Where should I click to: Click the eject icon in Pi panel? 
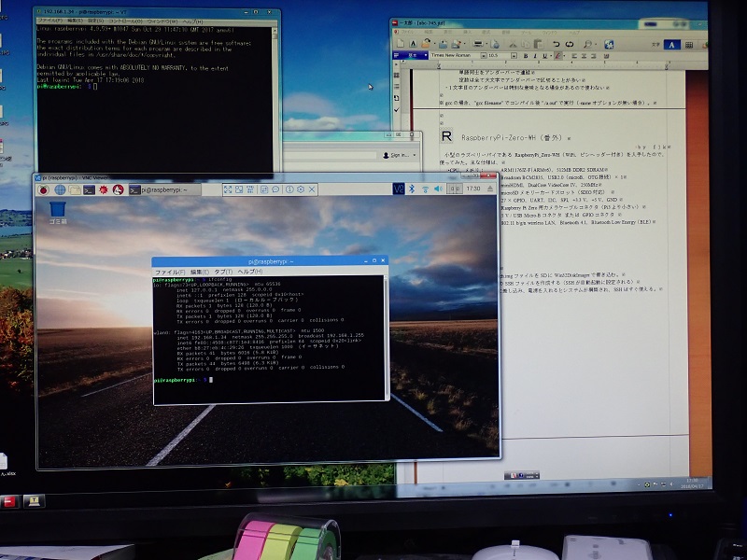coord(489,189)
